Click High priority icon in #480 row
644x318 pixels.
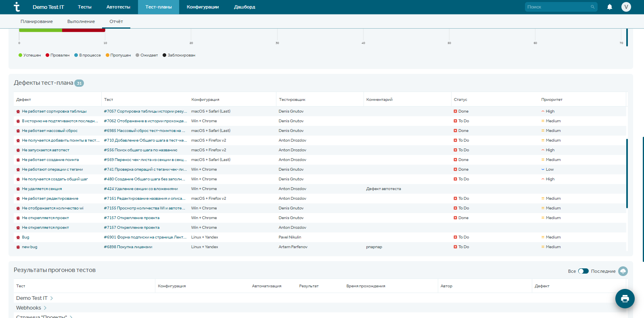pos(543,179)
